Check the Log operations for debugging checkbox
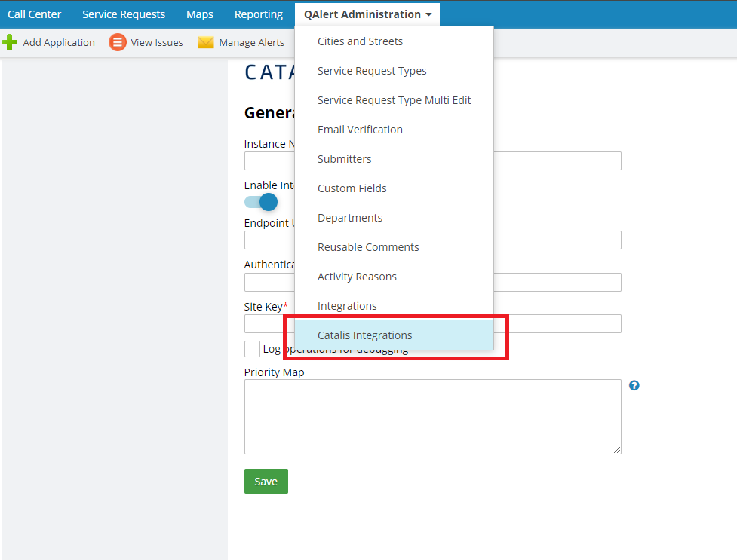 click(252, 349)
